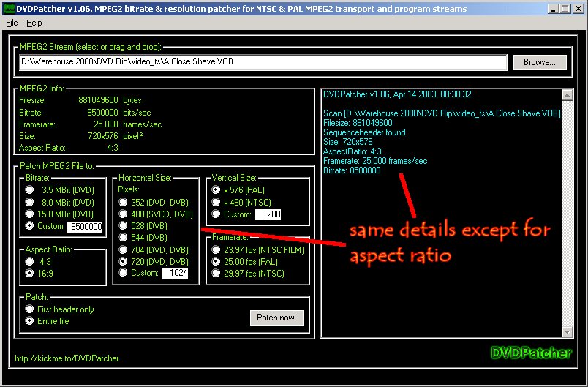Click the Patch now! button

pyautogui.click(x=276, y=318)
